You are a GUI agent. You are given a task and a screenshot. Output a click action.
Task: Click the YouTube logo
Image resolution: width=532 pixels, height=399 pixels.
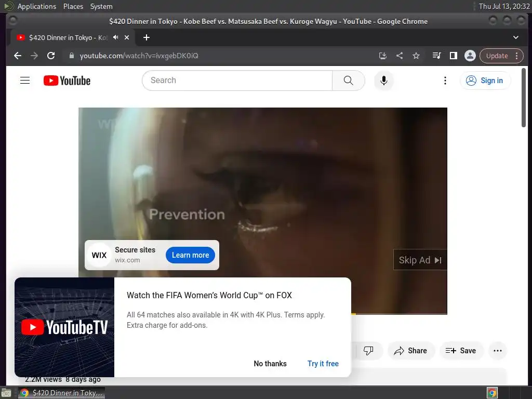click(67, 81)
